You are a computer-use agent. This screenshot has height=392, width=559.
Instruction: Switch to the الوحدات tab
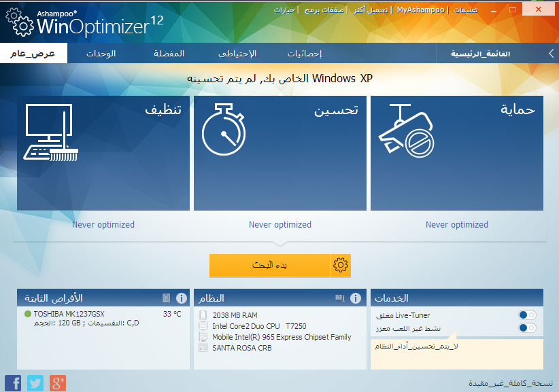click(101, 54)
